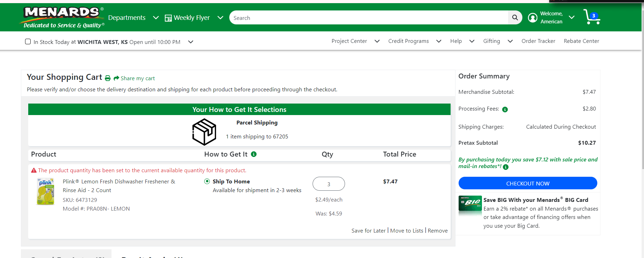The width and height of the screenshot is (644, 258).
Task: Click the Processing Fees info icon
Action: click(x=505, y=109)
